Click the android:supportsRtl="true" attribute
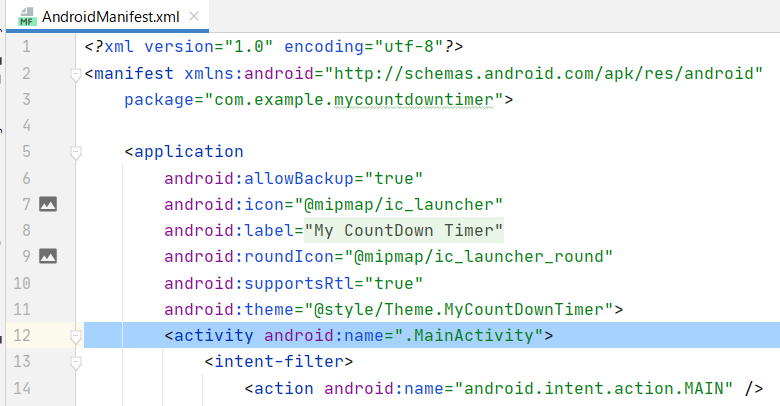Image resolution: width=780 pixels, height=406 pixels. pos(293,284)
